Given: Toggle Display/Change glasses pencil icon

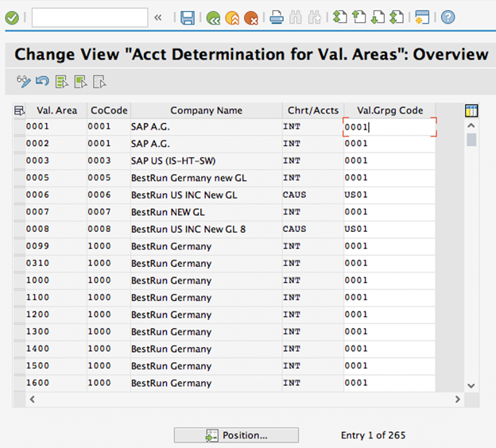Looking at the screenshot, I should point(24,82).
